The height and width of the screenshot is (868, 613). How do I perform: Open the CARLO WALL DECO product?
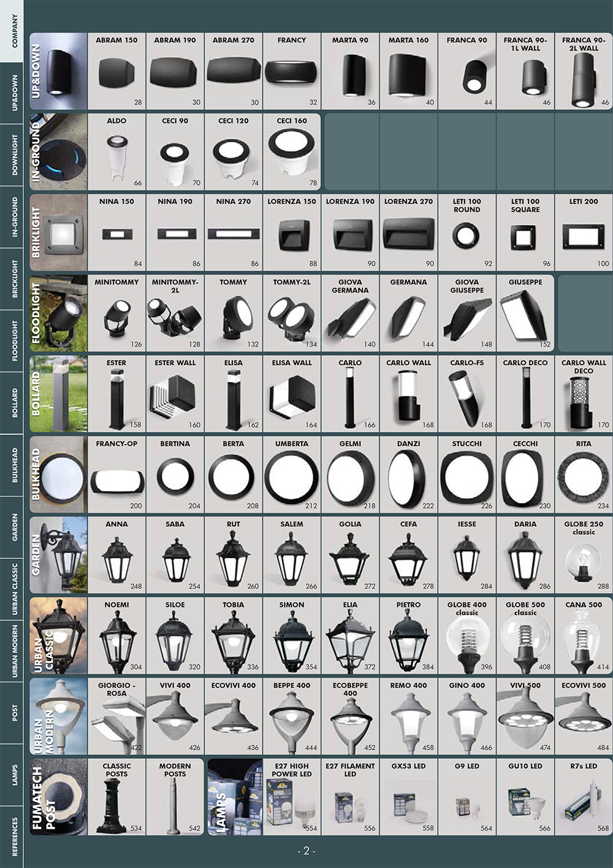point(584,394)
